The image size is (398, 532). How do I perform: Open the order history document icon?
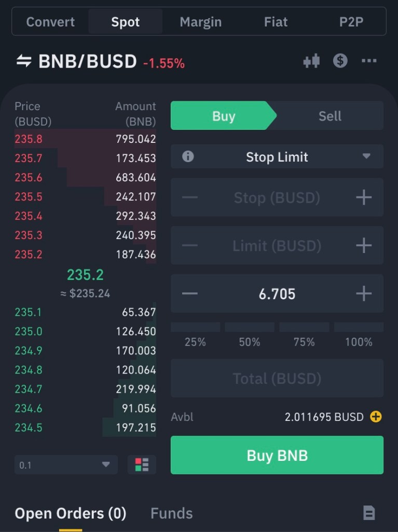tap(368, 513)
